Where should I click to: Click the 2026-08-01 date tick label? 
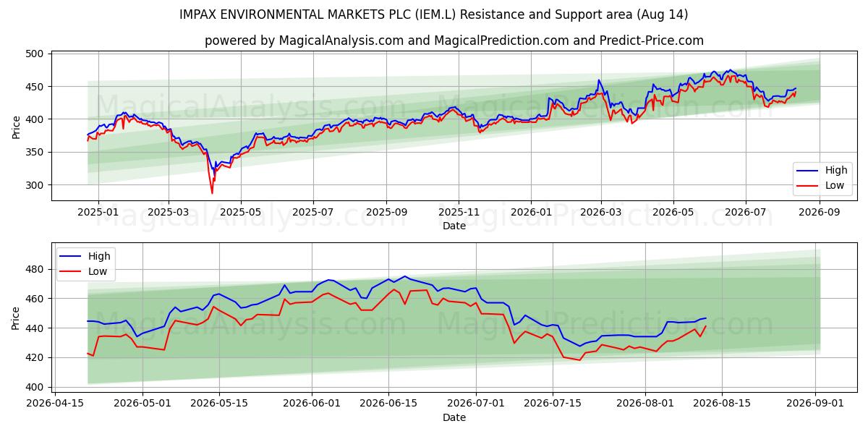[646, 403]
